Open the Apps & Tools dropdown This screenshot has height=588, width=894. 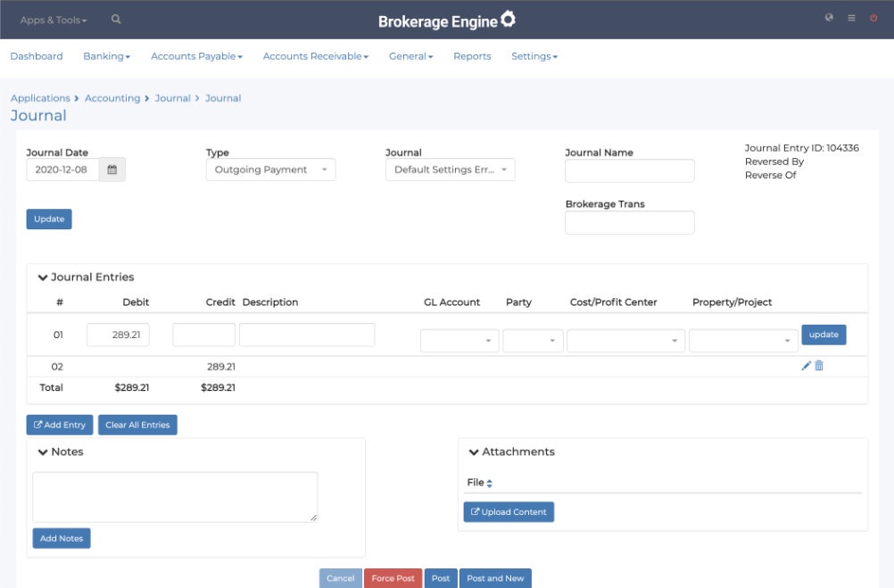(x=54, y=20)
